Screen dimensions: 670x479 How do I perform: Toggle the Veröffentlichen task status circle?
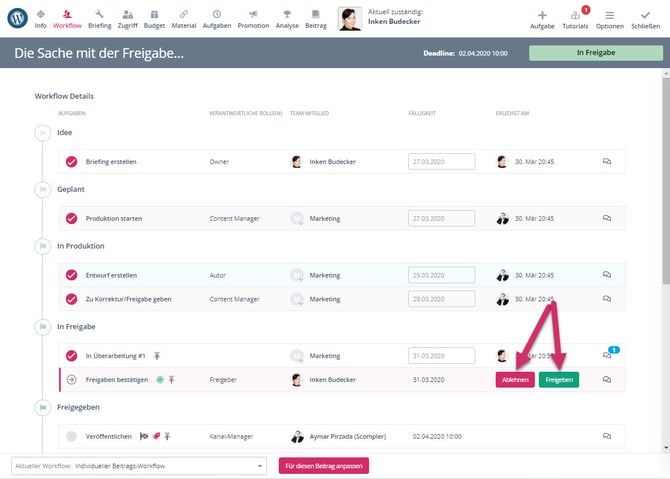[x=71, y=436]
